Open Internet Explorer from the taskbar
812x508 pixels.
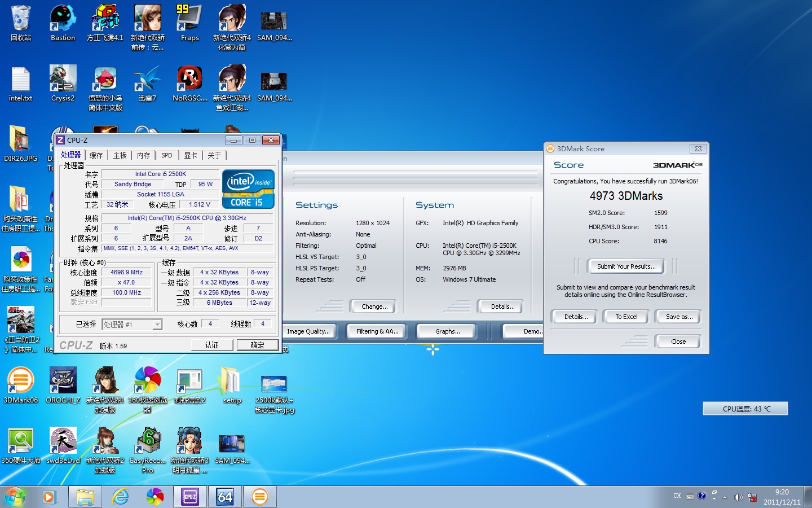pos(120,497)
